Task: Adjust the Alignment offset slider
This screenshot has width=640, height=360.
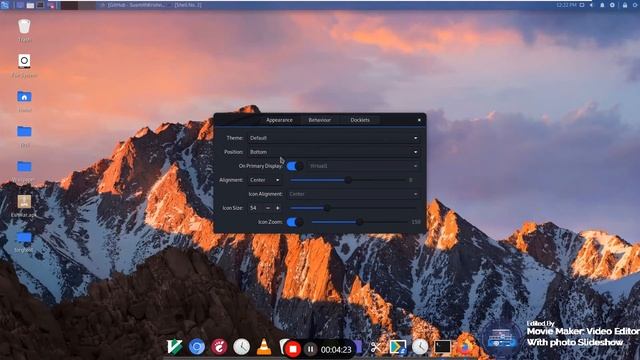Action: [348, 180]
